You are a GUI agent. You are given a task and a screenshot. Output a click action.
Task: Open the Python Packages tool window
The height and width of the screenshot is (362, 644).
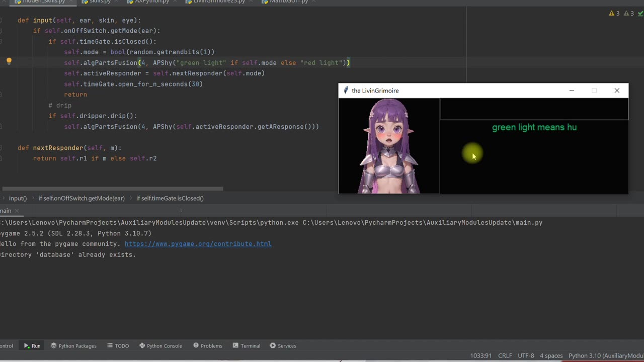point(73,346)
